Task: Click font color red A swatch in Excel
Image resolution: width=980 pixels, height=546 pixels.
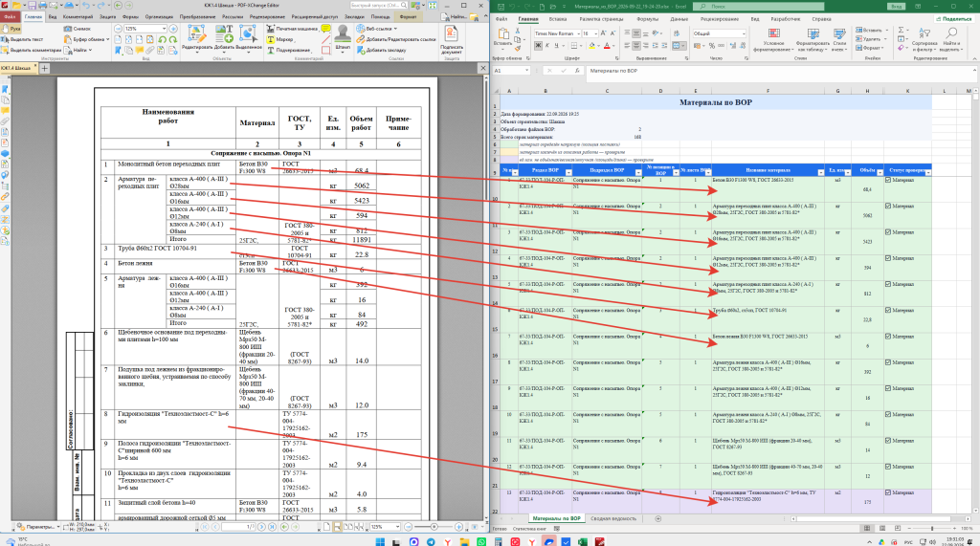Action: (606, 46)
